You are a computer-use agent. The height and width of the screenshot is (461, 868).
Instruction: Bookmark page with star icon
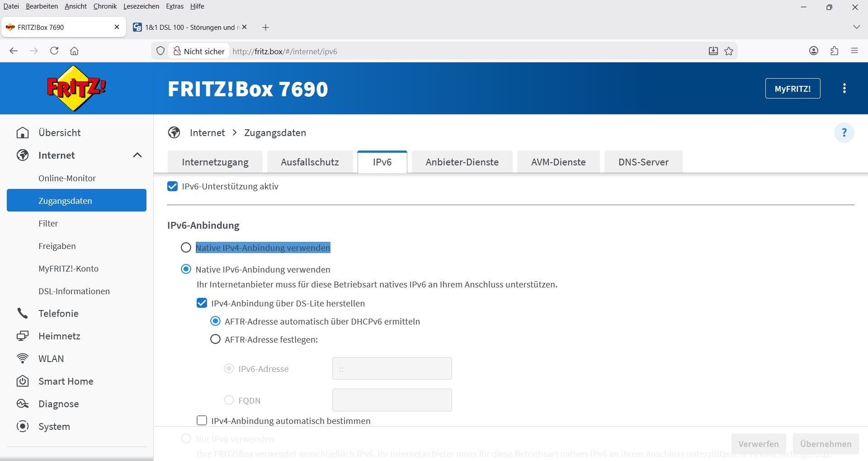[x=729, y=51]
